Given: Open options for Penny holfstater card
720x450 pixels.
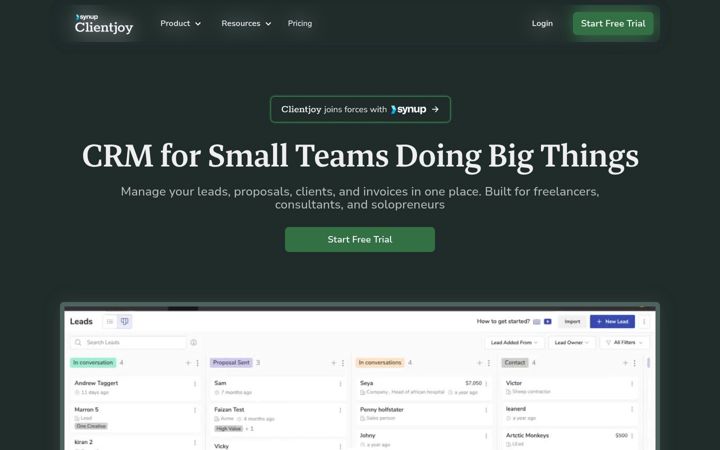Looking at the screenshot, I should pyautogui.click(x=486, y=410).
